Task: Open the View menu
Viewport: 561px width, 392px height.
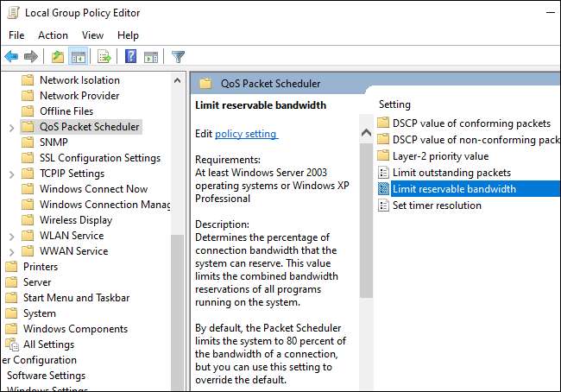Action: click(92, 35)
